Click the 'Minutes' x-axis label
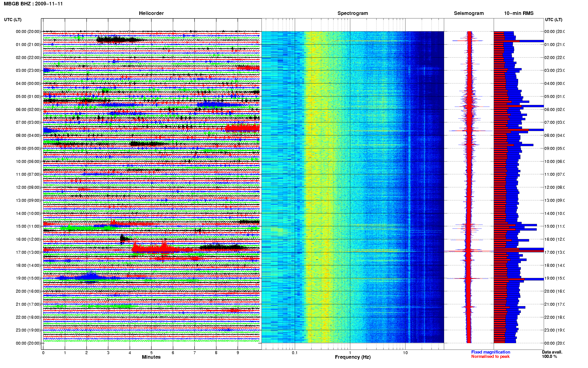This screenshot has width=588, height=368. [x=151, y=357]
